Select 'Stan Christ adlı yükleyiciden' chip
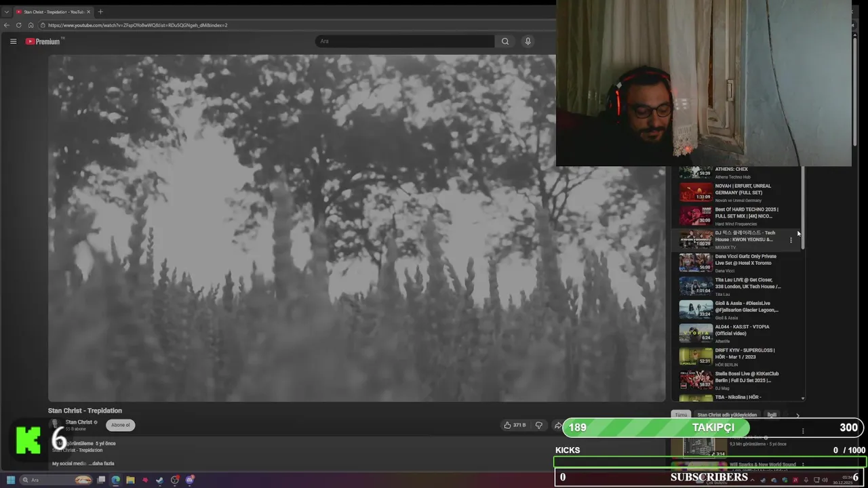Screen dimensions: 868x488 point(727,415)
